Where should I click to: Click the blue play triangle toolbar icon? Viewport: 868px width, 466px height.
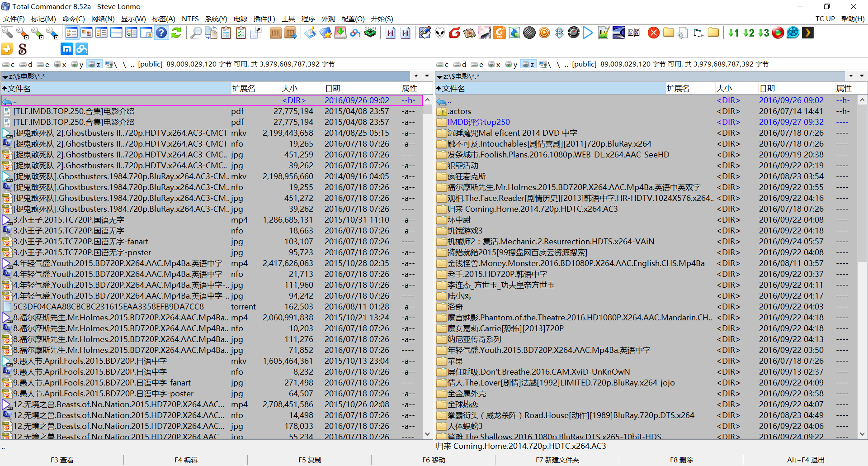tap(588, 33)
